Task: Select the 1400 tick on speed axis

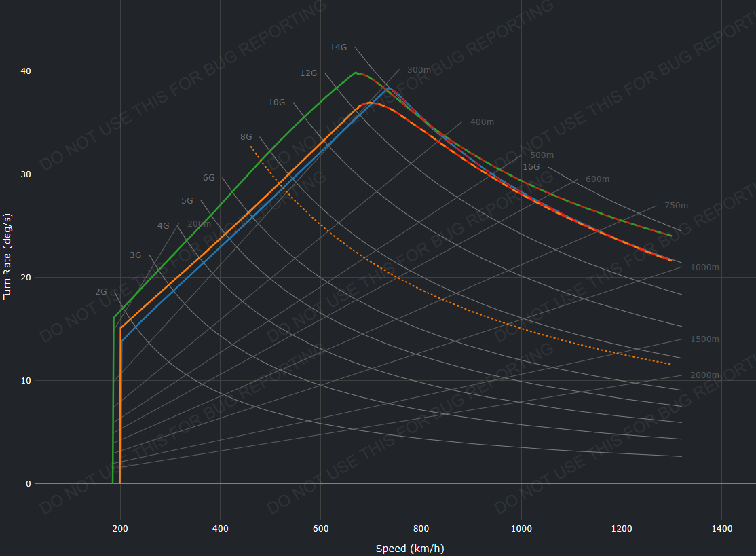Action: click(x=721, y=528)
